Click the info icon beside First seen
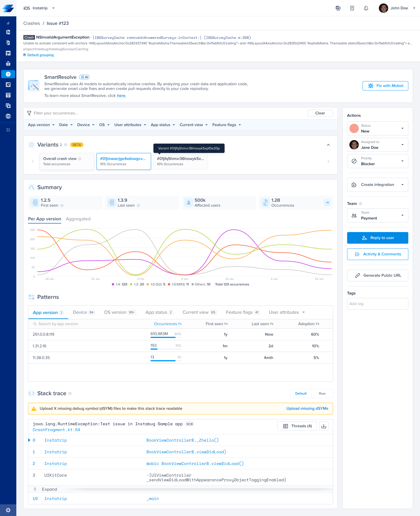 62,205
